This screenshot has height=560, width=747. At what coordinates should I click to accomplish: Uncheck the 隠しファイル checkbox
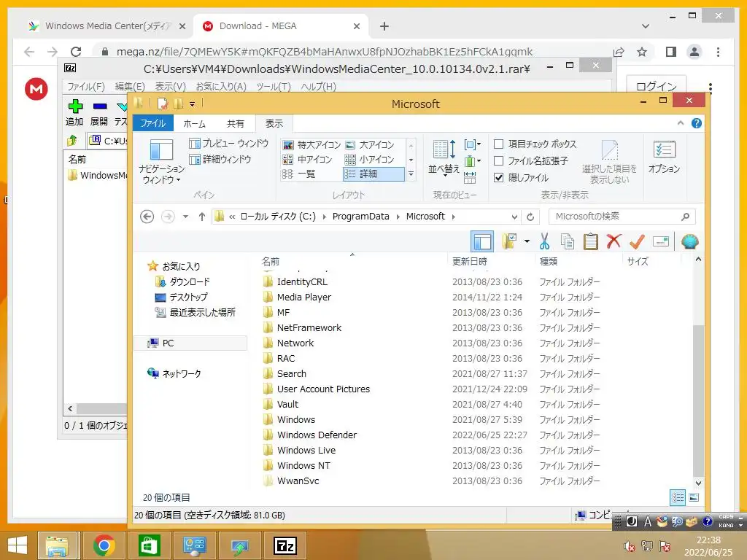coord(498,178)
